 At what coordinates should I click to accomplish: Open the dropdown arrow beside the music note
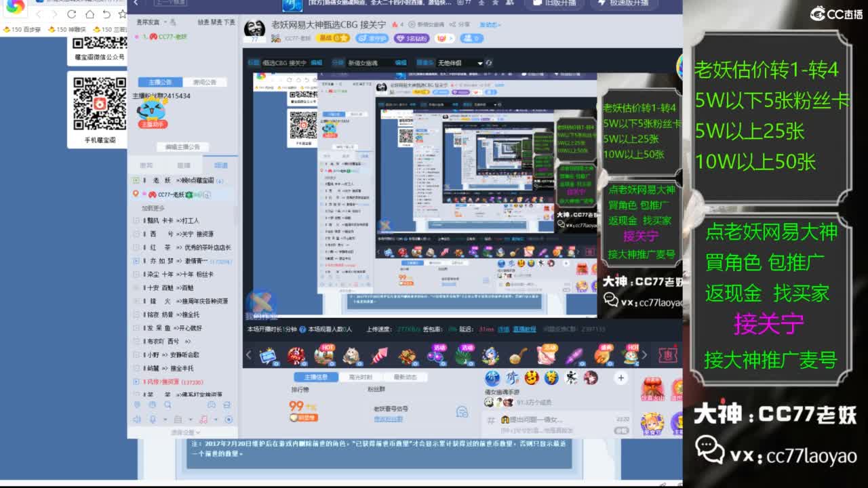point(215,420)
